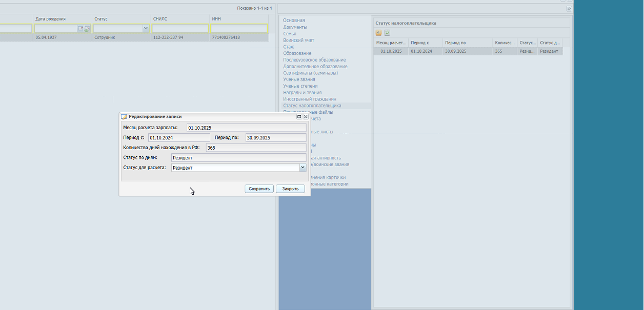Open the Документы section
Image resolution: width=644 pixels, height=310 pixels.
(x=295, y=27)
